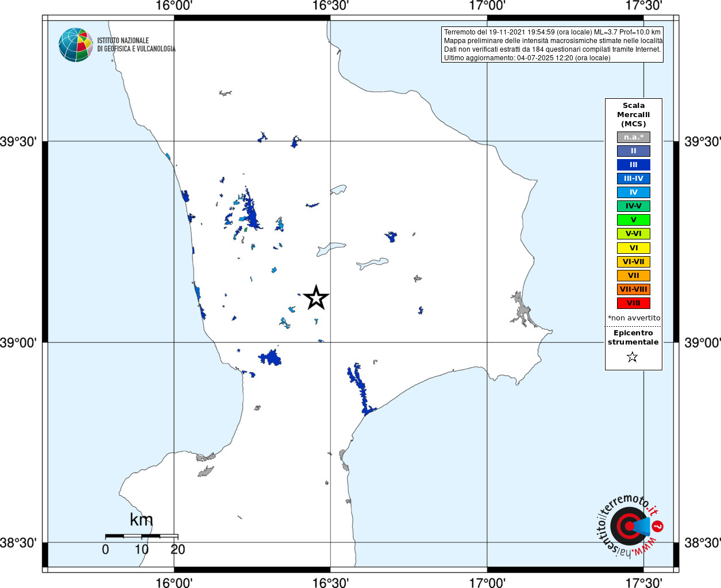The image size is (721, 588).
Task: Click the left 39°00' latitude label
Action: click(19, 342)
